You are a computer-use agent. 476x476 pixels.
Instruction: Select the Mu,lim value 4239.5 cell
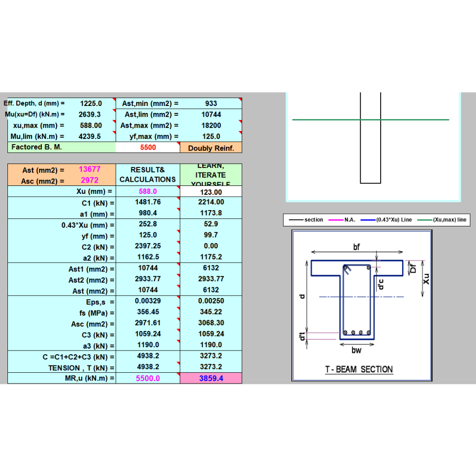pos(91,137)
